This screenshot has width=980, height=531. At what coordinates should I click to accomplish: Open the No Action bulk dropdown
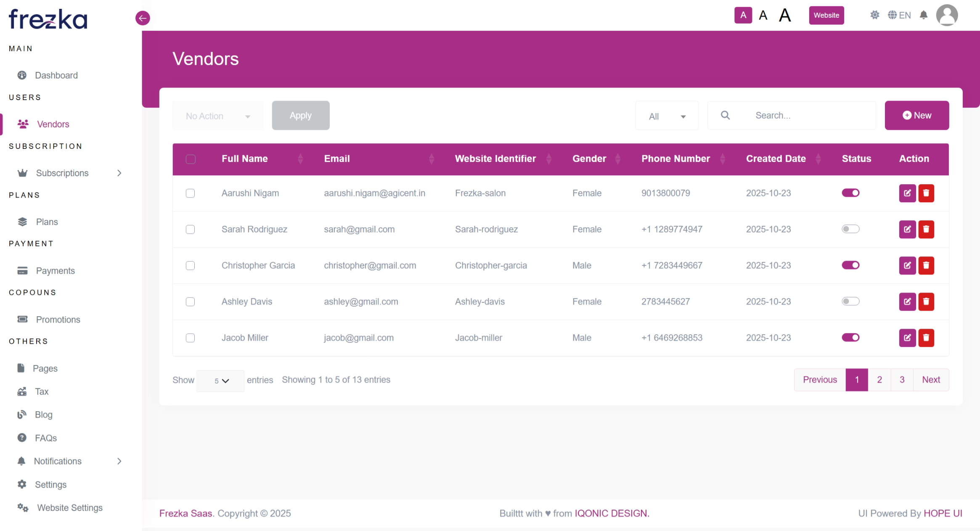tap(217, 116)
